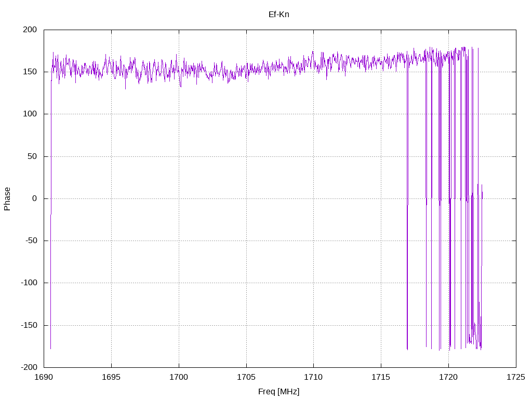532x399 pixels.
Task: Click the x-axis value "1720"
Action: [448, 377]
